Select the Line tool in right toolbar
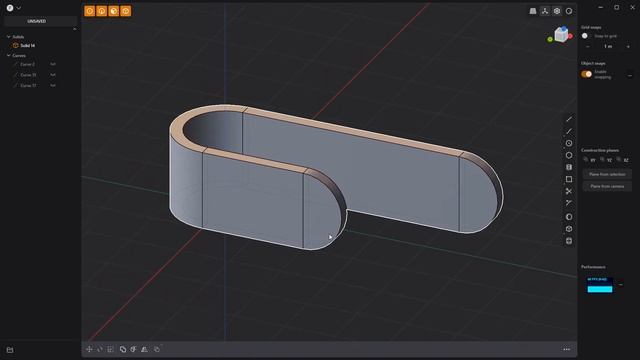 pyautogui.click(x=569, y=119)
